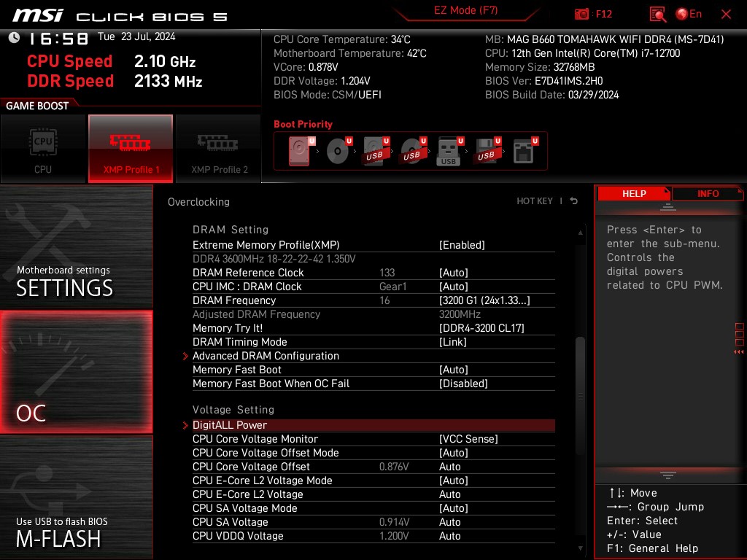Switch to EZ Mode (F7)
Viewport: 747px width, 560px height.
pos(465,11)
